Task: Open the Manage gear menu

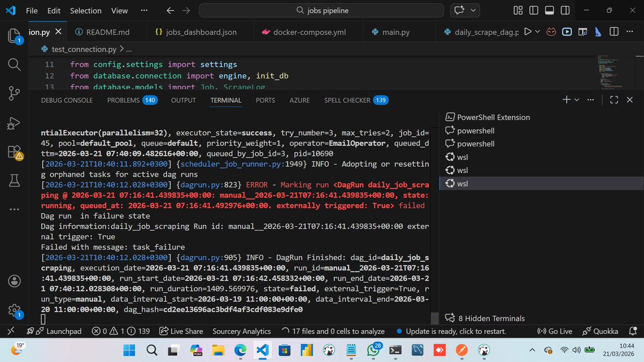Action: [x=14, y=309]
